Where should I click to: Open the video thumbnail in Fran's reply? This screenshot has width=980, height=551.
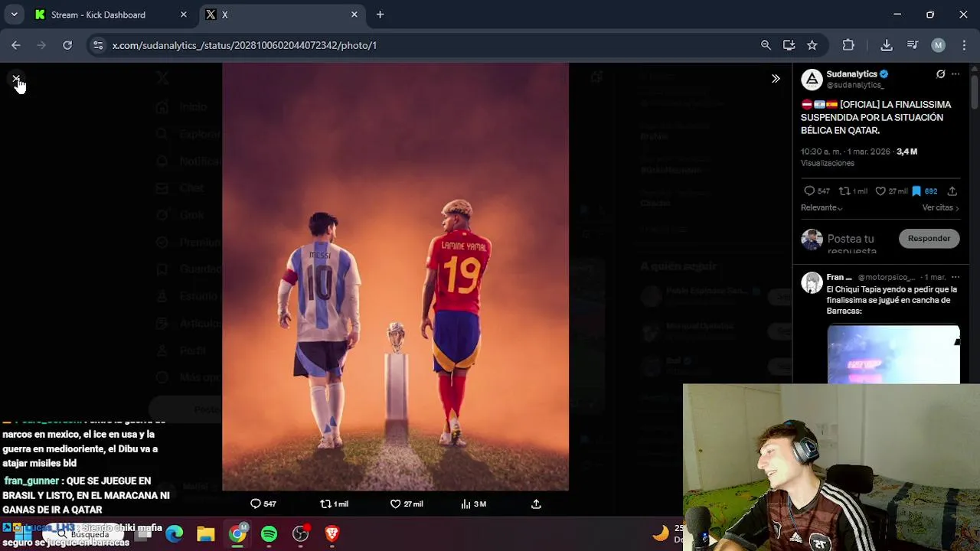click(893, 354)
